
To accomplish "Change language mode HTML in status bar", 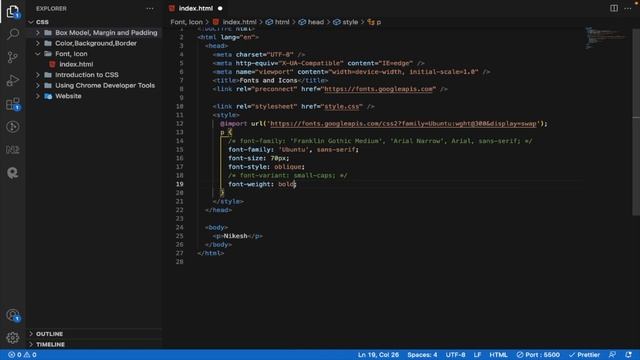I will point(498,355).
